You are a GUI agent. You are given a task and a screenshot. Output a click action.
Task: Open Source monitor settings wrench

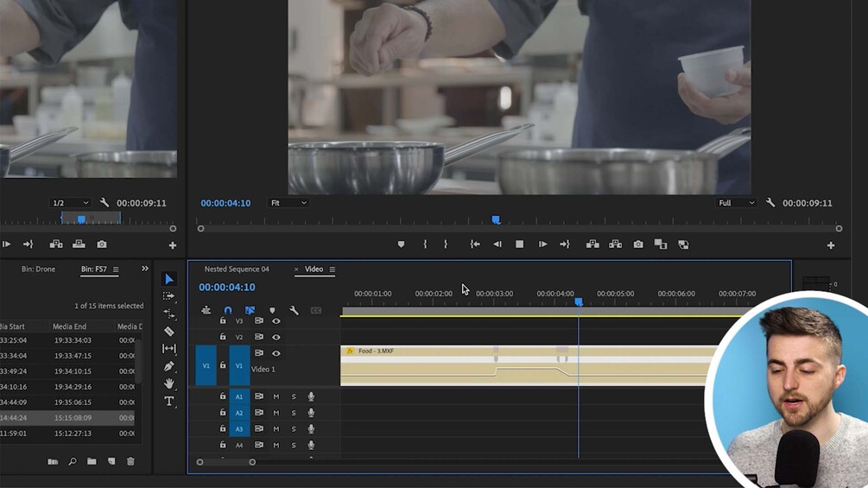point(104,202)
